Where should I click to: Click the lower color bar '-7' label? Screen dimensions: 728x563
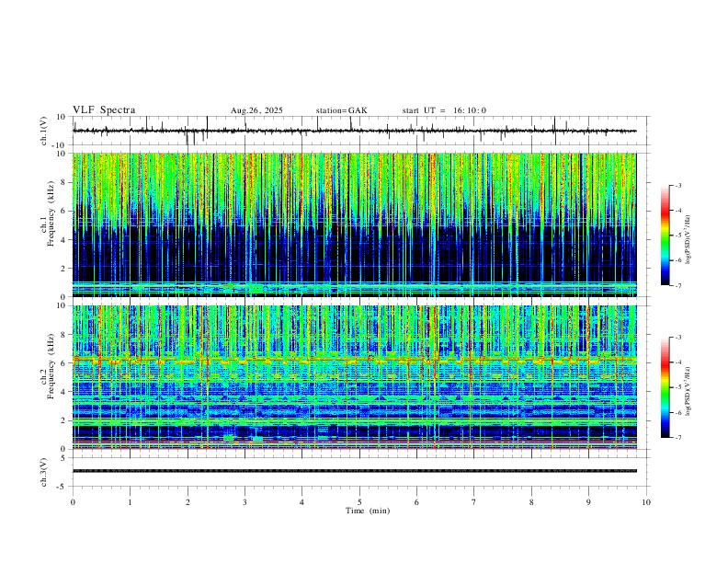678,438
